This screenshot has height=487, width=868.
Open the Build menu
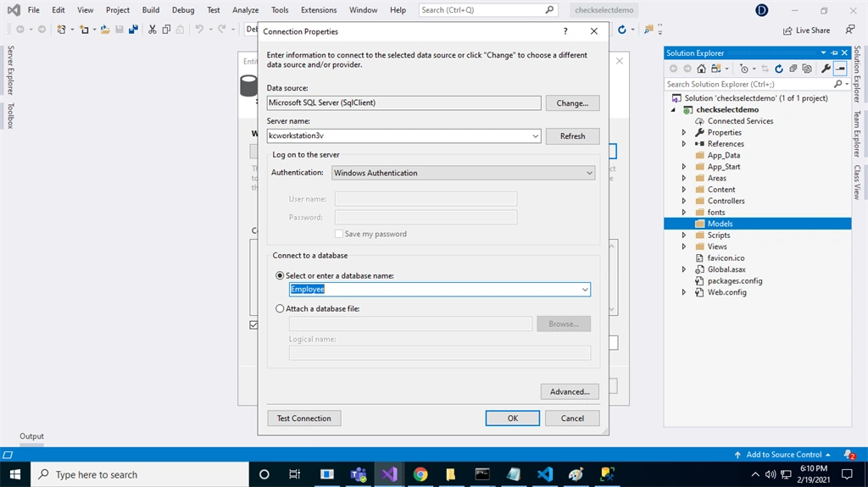click(x=151, y=10)
